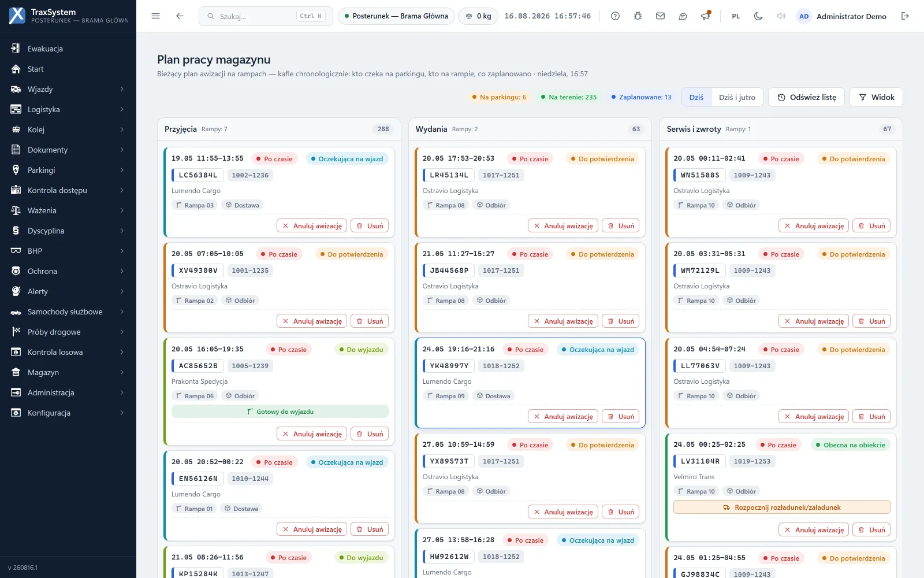The image size is (924, 578).
Task: Click the Na parkingu: 6 badge
Action: coord(499,97)
